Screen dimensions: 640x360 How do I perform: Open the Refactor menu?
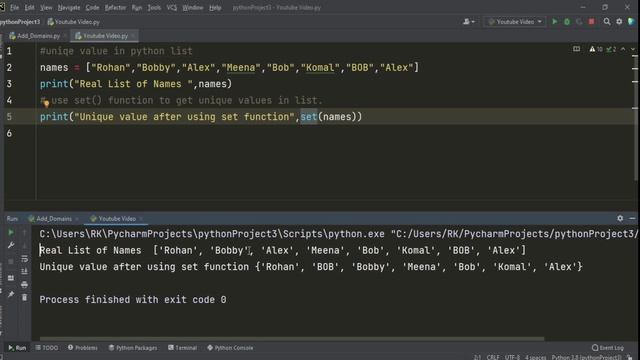tap(115, 7)
